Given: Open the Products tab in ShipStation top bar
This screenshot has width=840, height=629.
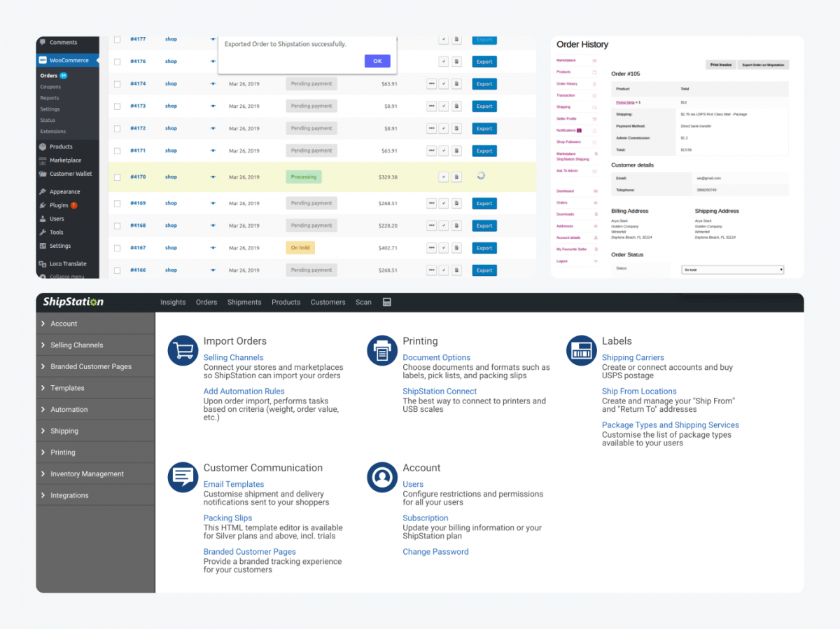Looking at the screenshot, I should click(x=286, y=303).
